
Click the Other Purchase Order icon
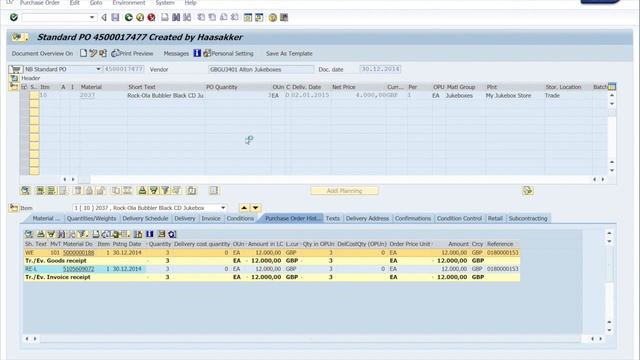(x=103, y=53)
